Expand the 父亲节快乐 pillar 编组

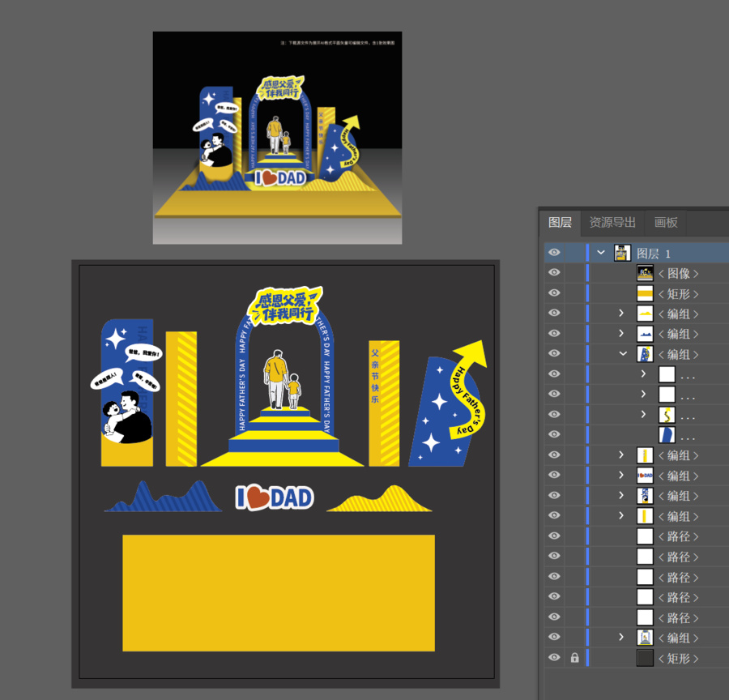621,455
